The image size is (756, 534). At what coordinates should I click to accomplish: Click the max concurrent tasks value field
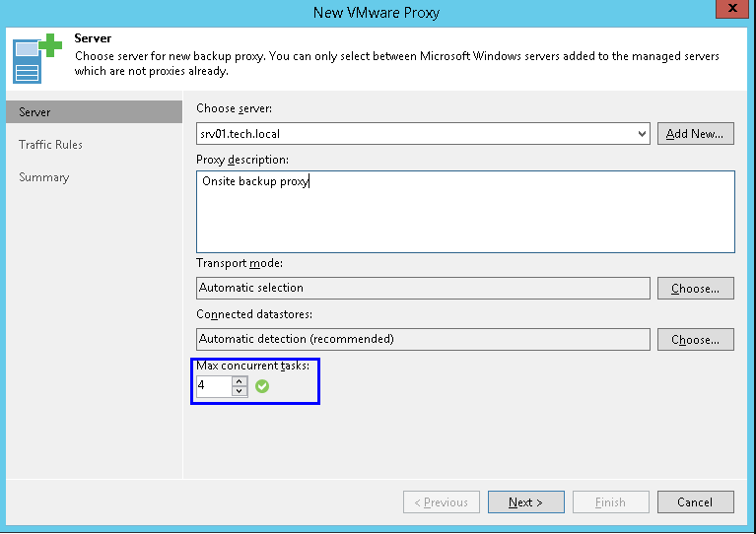214,385
